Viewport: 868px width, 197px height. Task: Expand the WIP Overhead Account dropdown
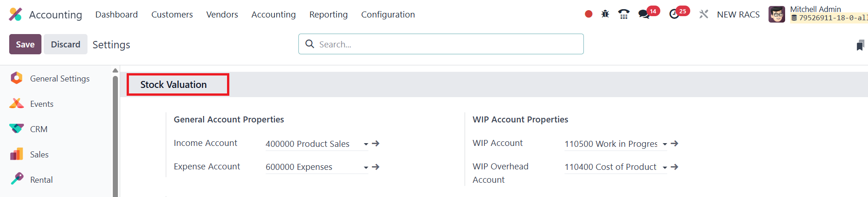click(x=665, y=168)
